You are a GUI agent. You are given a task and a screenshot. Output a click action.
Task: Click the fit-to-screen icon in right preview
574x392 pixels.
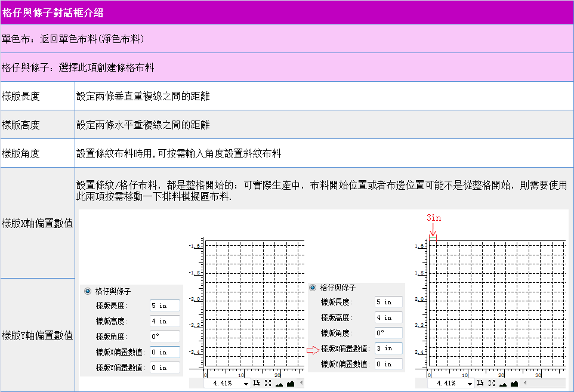coord(491,383)
